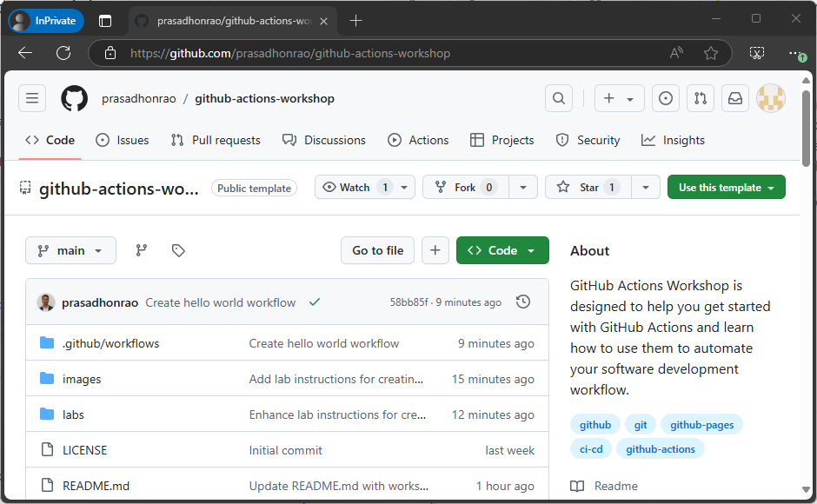817x504 pixels.
Task: Switch to the Insights tab
Action: tap(674, 140)
